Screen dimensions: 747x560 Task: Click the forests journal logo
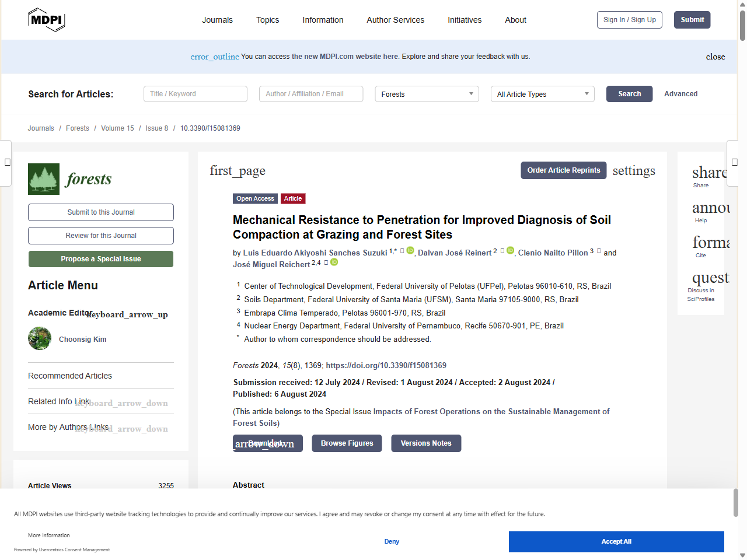(x=44, y=179)
